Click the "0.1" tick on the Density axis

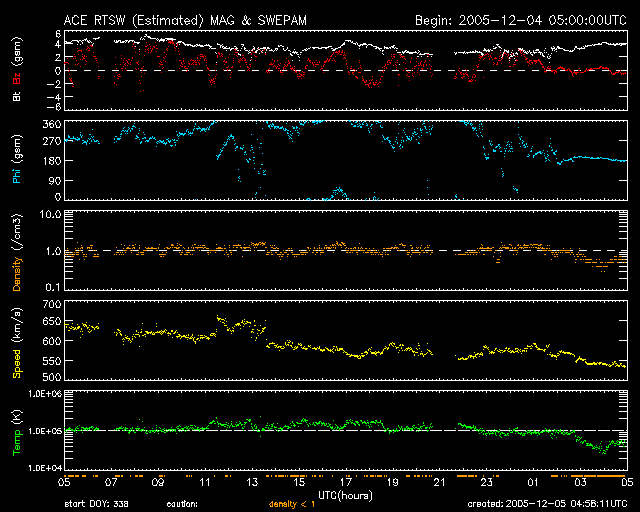click(53, 287)
